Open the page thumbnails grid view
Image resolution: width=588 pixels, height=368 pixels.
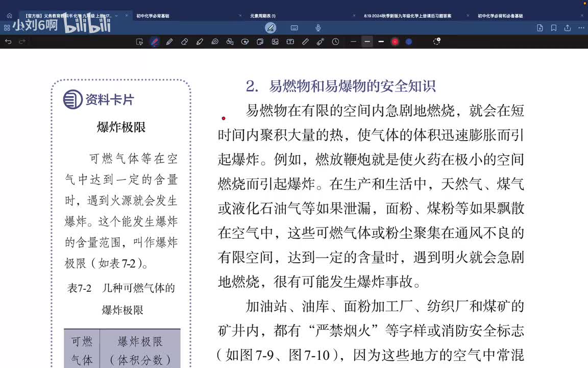click(x=7, y=28)
